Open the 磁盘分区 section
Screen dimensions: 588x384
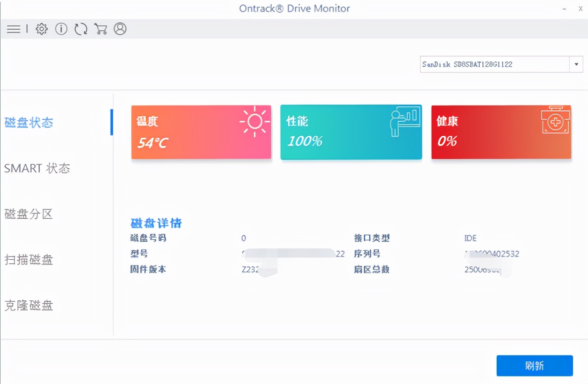click(28, 214)
